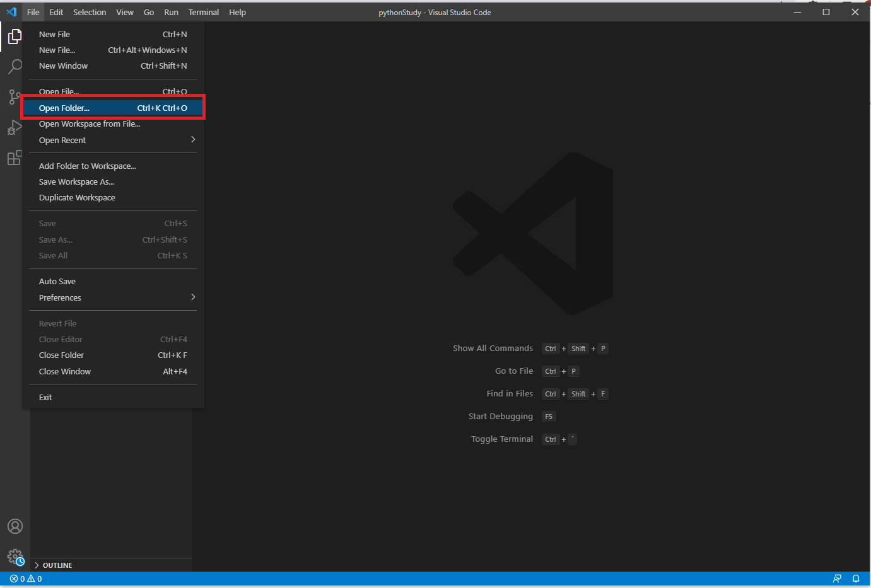This screenshot has width=871, height=588.
Task: Click the Go to File hint
Action: (514, 371)
